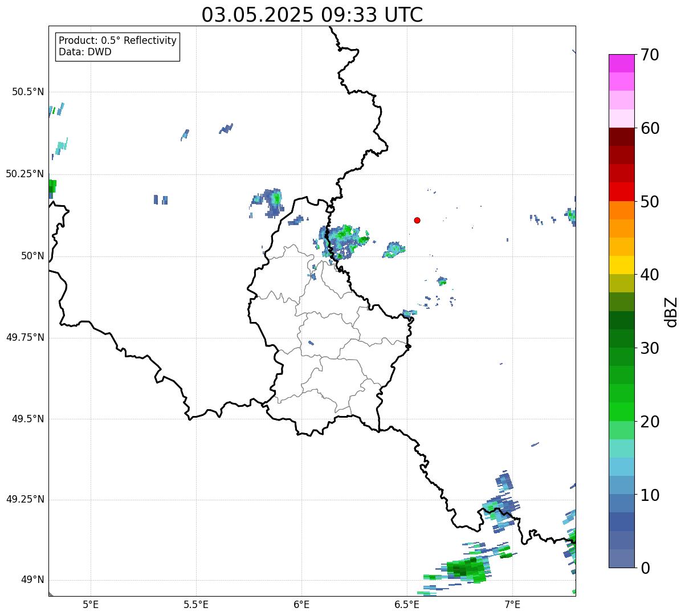
Task: Click the Data: DWD text
Action: (x=85, y=52)
